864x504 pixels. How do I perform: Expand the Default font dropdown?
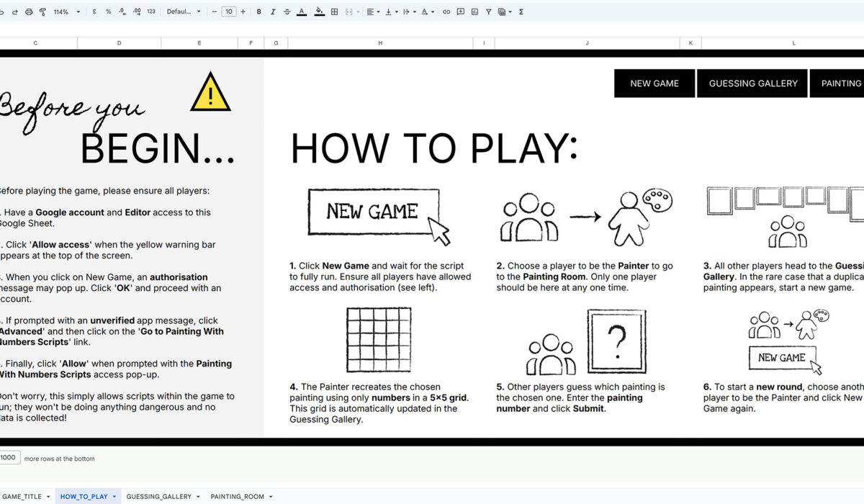click(184, 12)
